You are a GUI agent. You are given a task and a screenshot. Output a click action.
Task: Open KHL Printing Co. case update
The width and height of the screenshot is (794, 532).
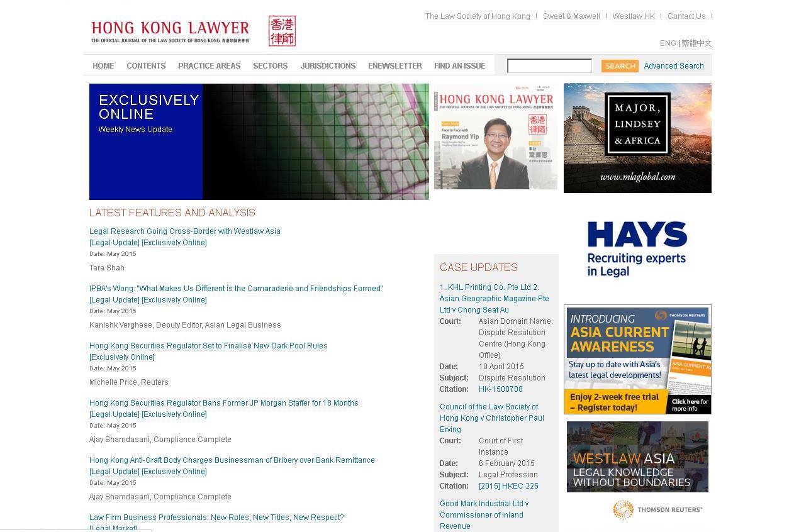(x=495, y=299)
